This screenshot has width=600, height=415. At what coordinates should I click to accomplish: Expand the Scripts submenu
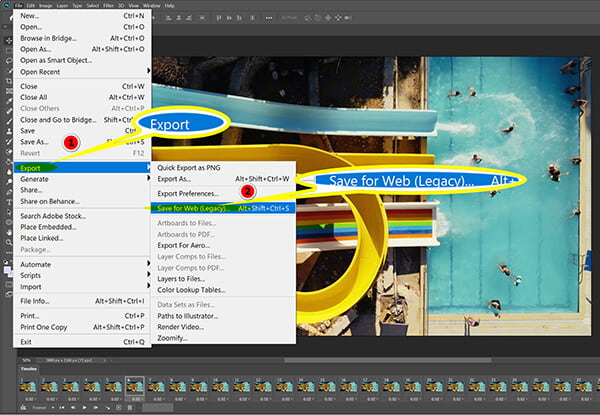(82, 275)
